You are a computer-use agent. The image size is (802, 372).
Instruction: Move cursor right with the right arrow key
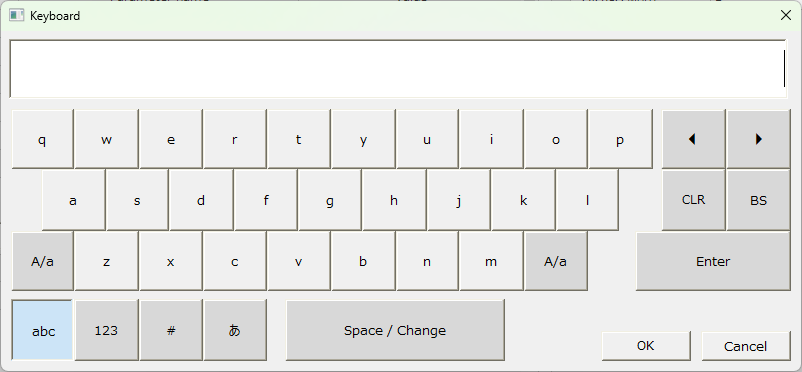pyautogui.click(x=759, y=139)
